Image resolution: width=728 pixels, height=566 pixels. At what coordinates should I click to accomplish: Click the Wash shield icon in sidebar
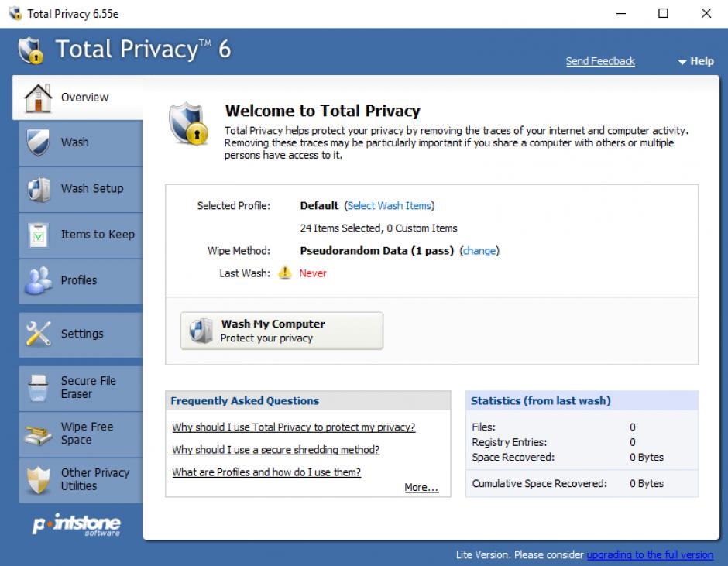pyautogui.click(x=38, y=142)
